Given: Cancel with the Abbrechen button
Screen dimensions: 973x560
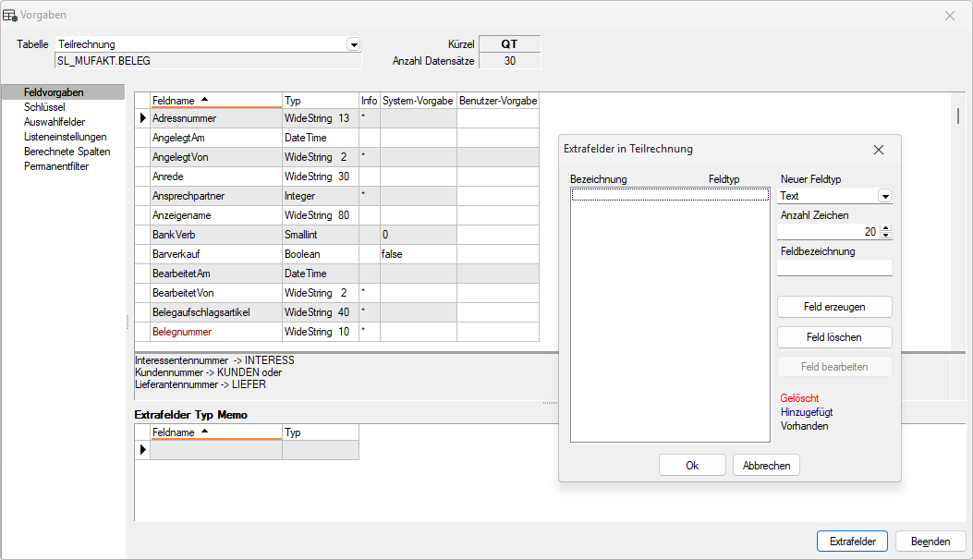Looking at the screenshot, I should tap(766, 466).
